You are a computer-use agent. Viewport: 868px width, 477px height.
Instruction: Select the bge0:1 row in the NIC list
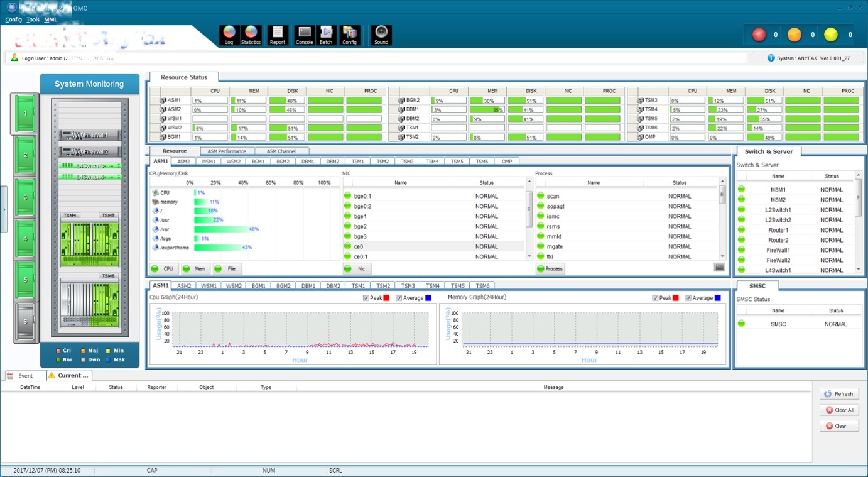coord(434,196)
